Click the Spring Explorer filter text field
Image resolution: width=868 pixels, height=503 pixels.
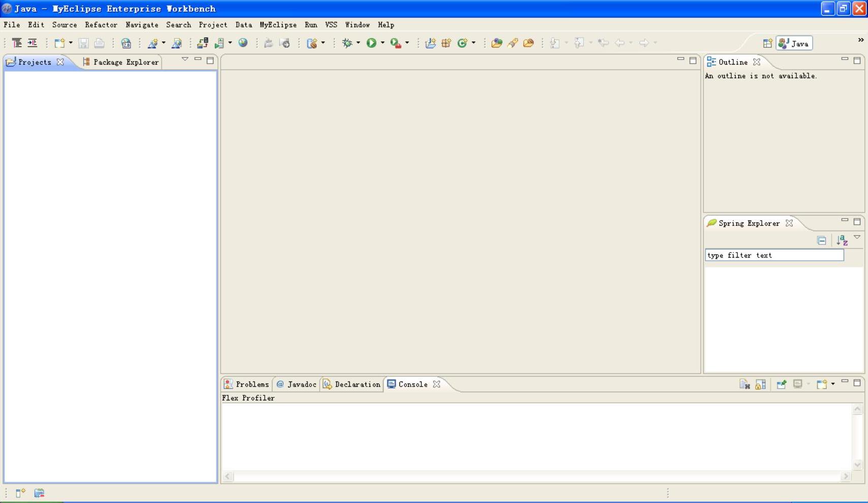[774, 255]
